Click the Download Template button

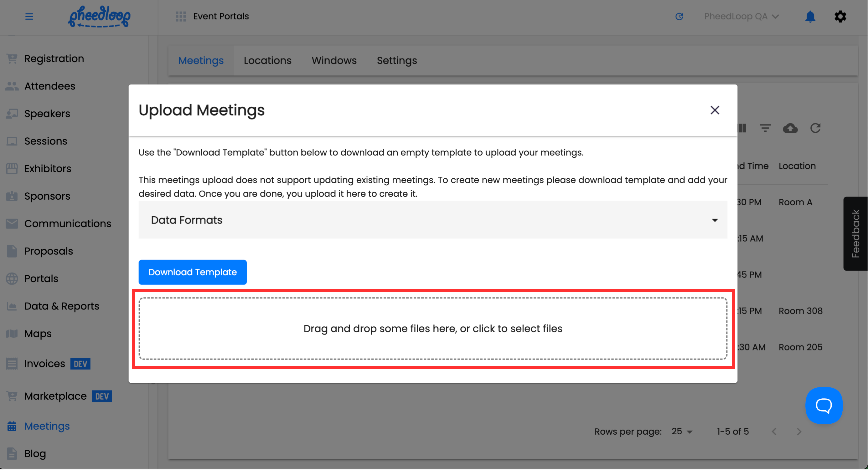[x=192, y=272]
